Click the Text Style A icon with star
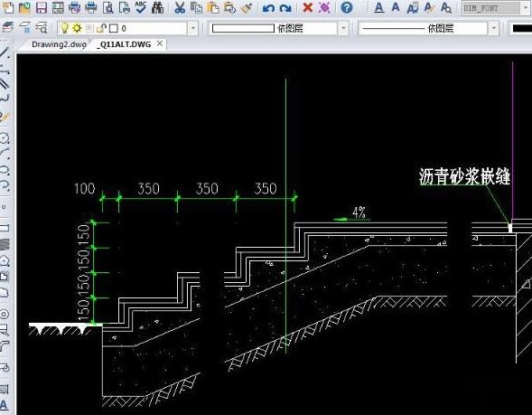The height and width of the screenshot is (415, 532). (x=429, y=7)
